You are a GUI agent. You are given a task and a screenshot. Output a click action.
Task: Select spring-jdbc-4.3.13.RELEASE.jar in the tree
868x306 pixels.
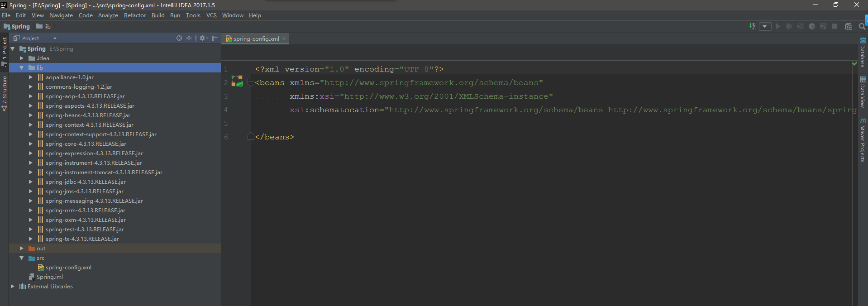[86, 182]
